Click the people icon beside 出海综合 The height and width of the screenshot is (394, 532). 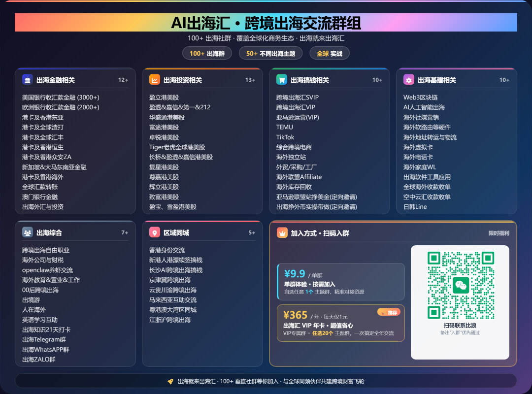point(28,232)
